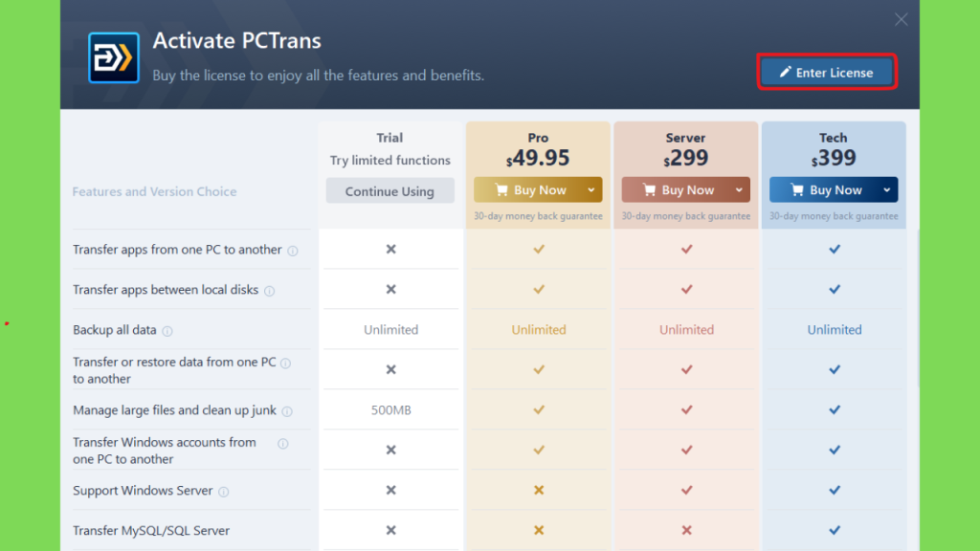Click the PCTrans app logo icon
The image size is (980, 551).
coord(114,58)
